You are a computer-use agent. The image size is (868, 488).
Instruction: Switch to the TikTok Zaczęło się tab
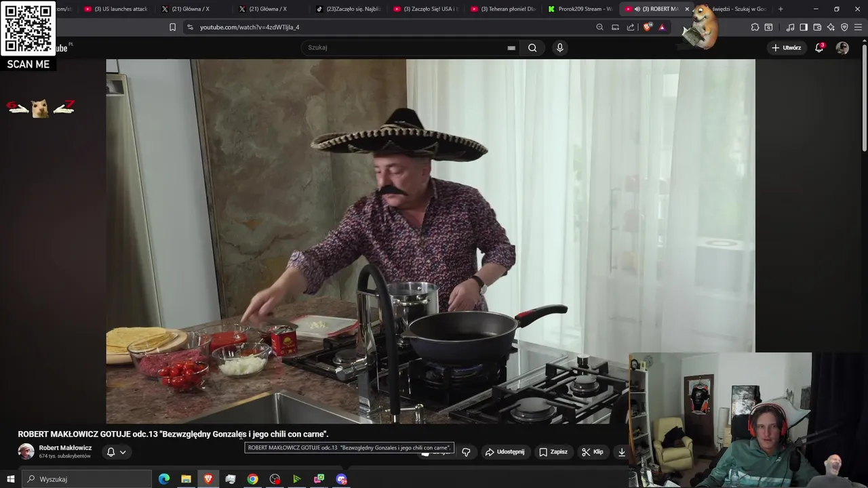click(349, 9)
